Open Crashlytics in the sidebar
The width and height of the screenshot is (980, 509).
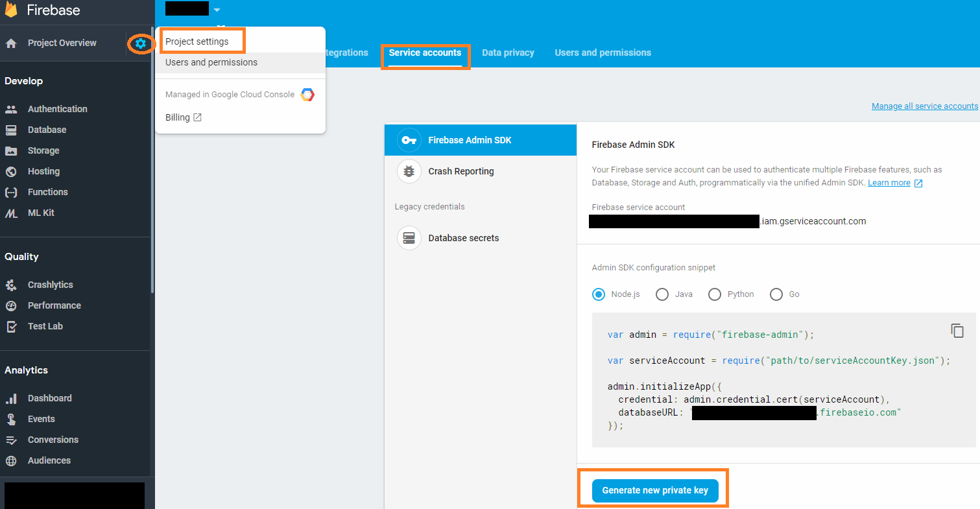pyautogui.click(x=50, y=285)
